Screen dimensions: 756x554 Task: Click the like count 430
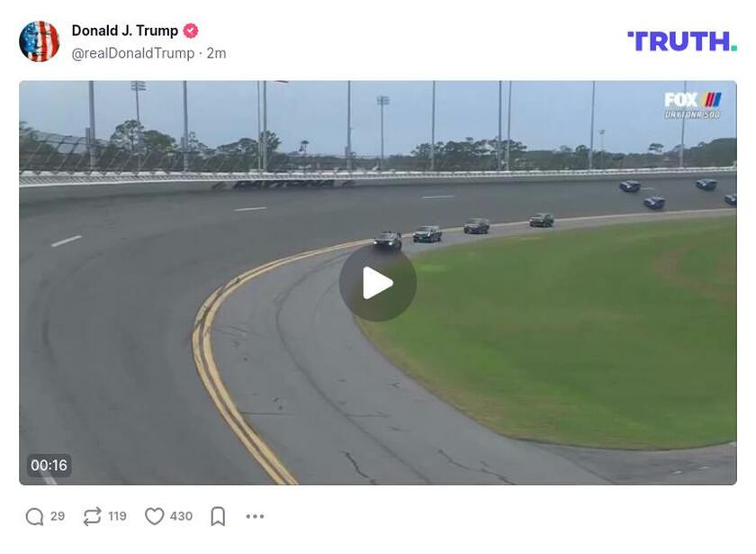pos(181,516)
